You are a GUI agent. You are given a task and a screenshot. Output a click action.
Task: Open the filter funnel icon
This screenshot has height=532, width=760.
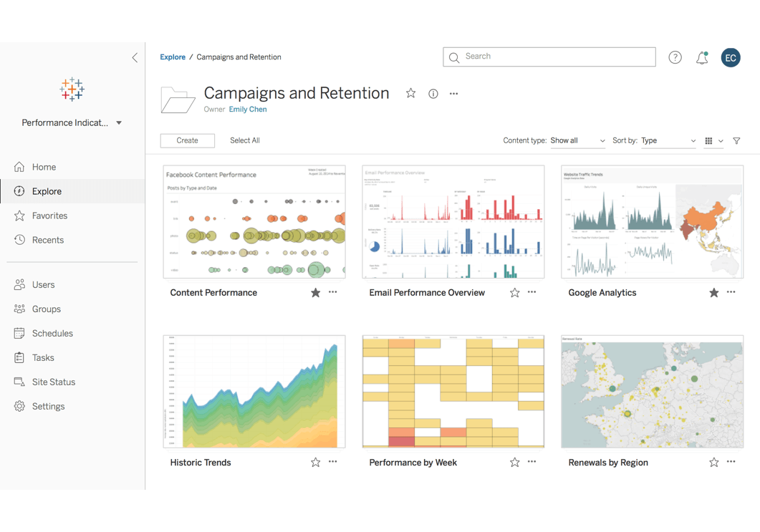[x=736, y=141]
